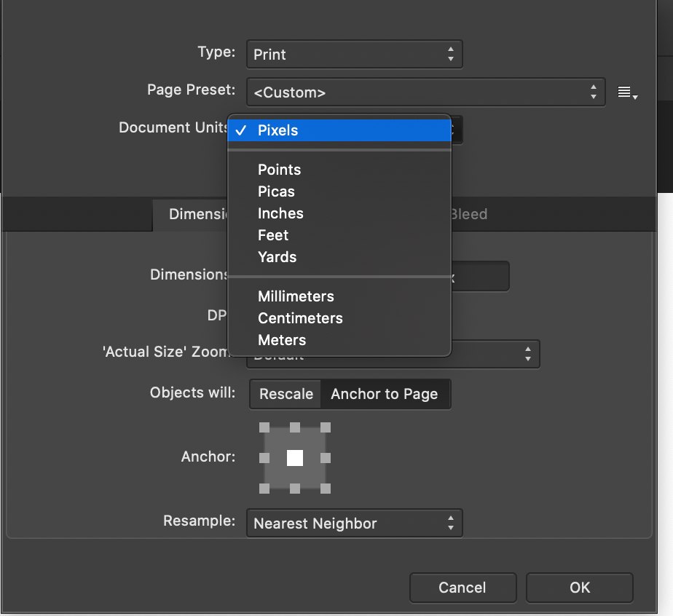Choose Inches from the units list

280,213
